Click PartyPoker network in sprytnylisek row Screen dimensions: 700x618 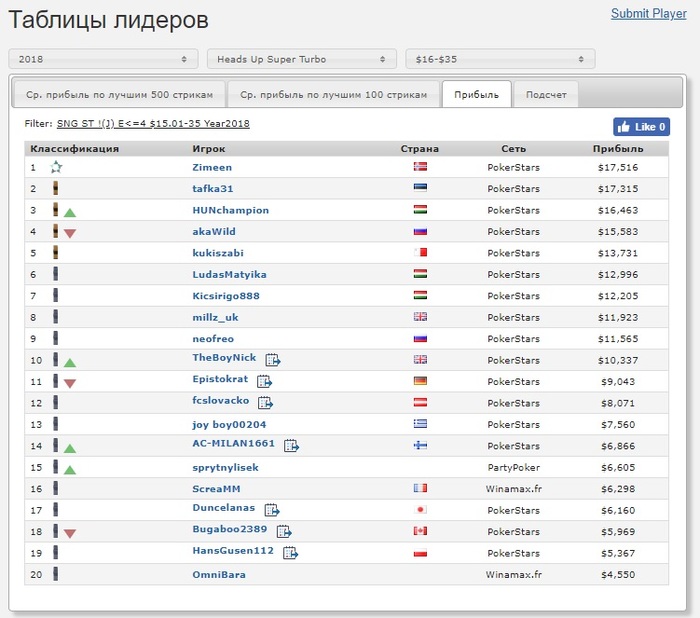point(513,468)
